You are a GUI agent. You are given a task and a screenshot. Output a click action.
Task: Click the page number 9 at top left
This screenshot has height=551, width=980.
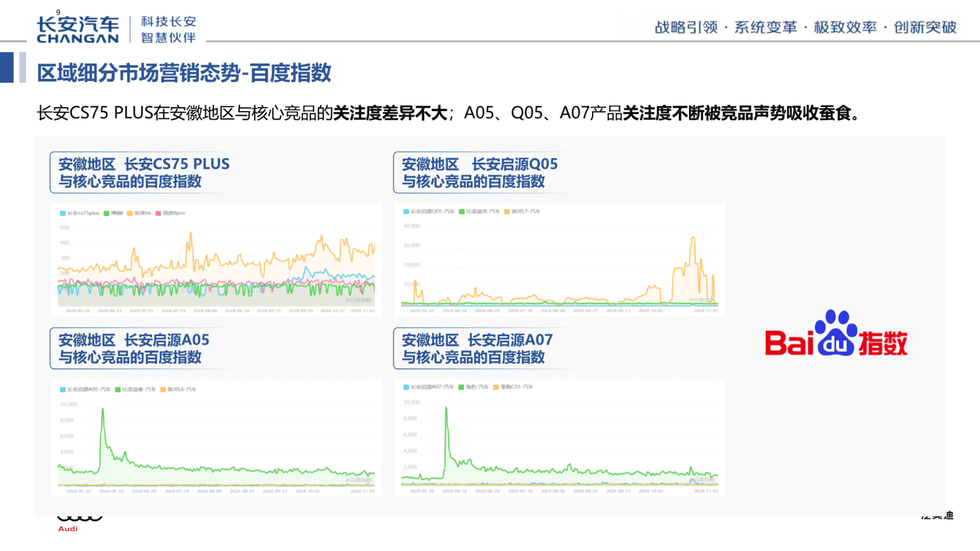[58, 12]
